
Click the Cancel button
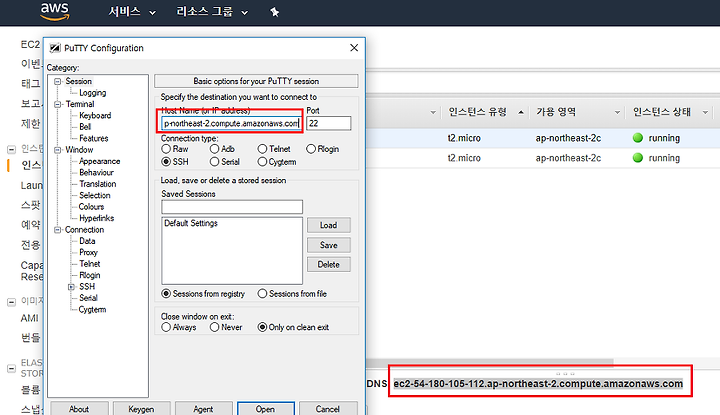328,409
